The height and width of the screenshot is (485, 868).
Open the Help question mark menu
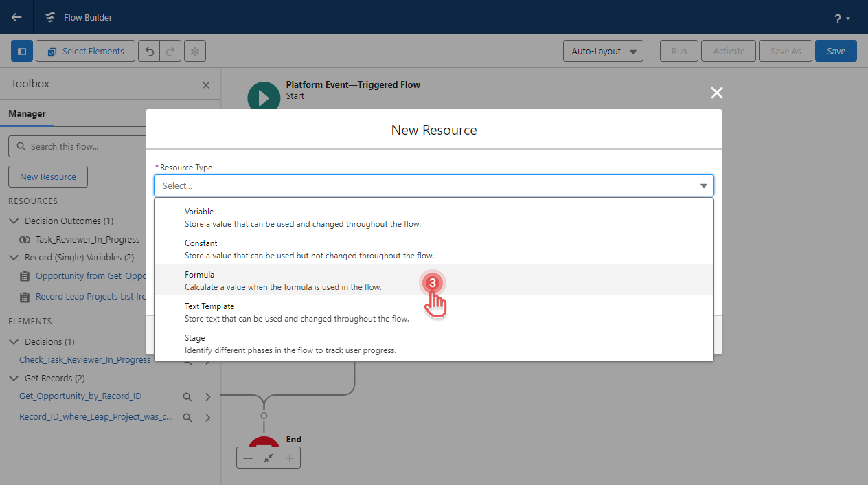(836, 17)
